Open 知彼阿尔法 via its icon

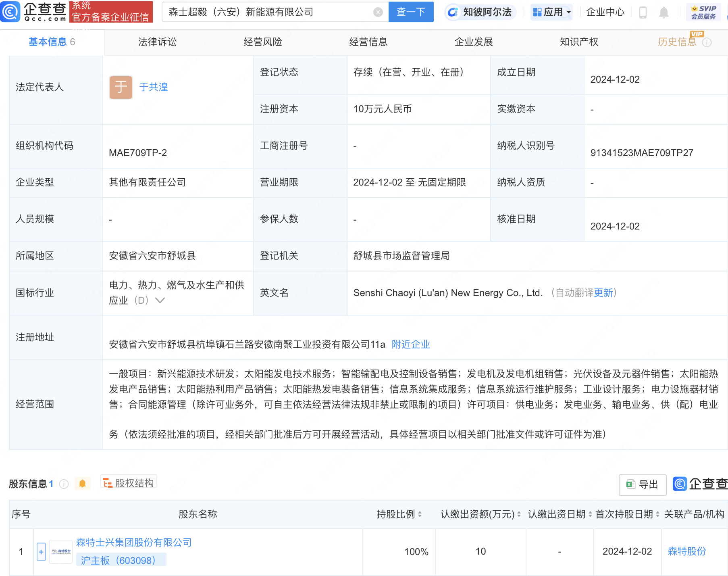coord(453,12)
